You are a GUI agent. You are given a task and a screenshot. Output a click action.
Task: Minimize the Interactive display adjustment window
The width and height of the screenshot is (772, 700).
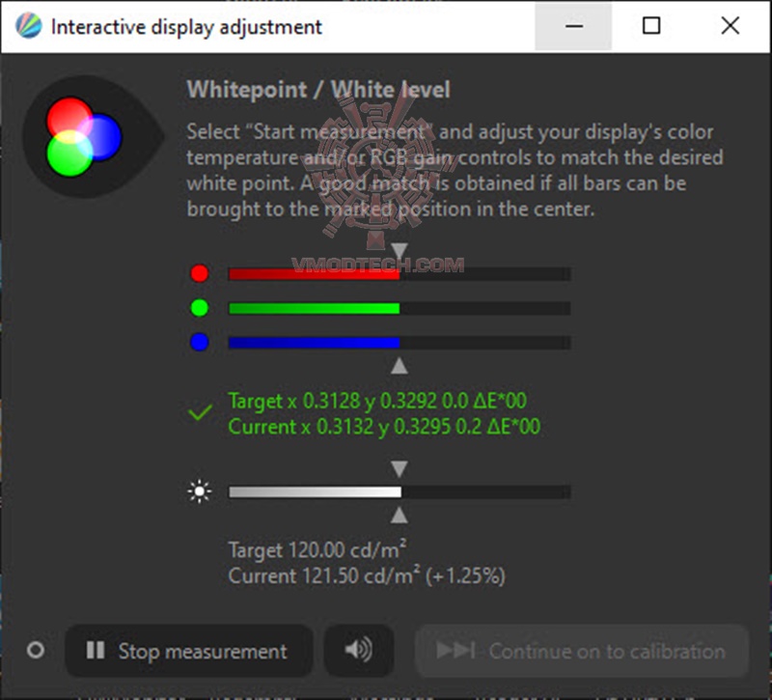[573, 26]
